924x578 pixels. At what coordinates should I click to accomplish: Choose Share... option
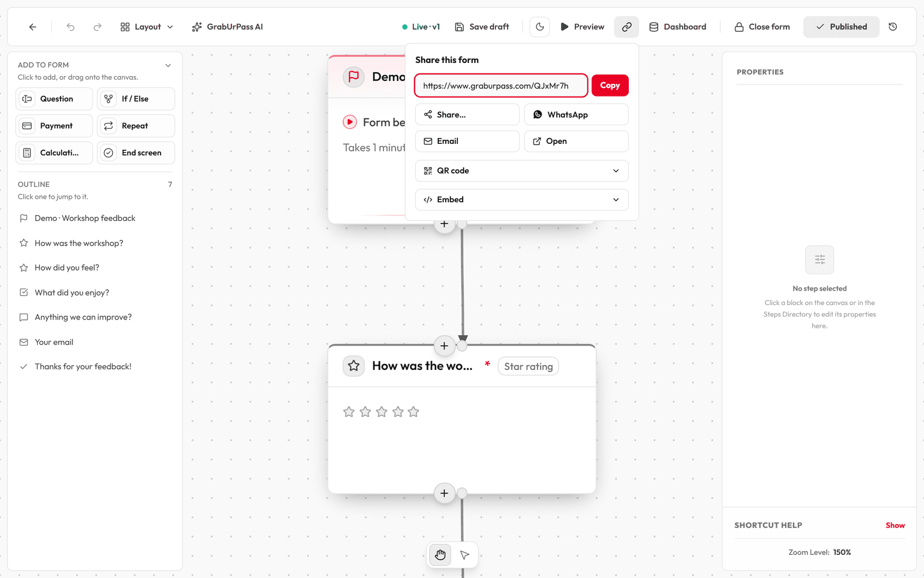coord(467,114)
